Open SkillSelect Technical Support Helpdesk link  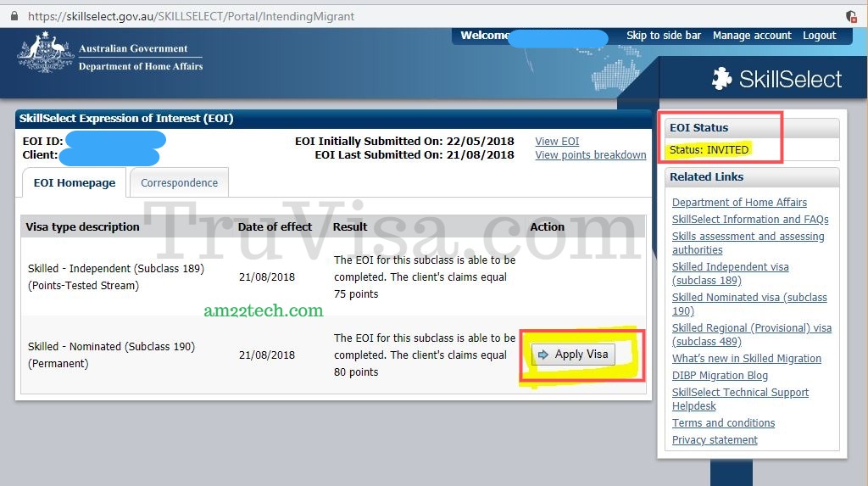[x=740, y=399]
